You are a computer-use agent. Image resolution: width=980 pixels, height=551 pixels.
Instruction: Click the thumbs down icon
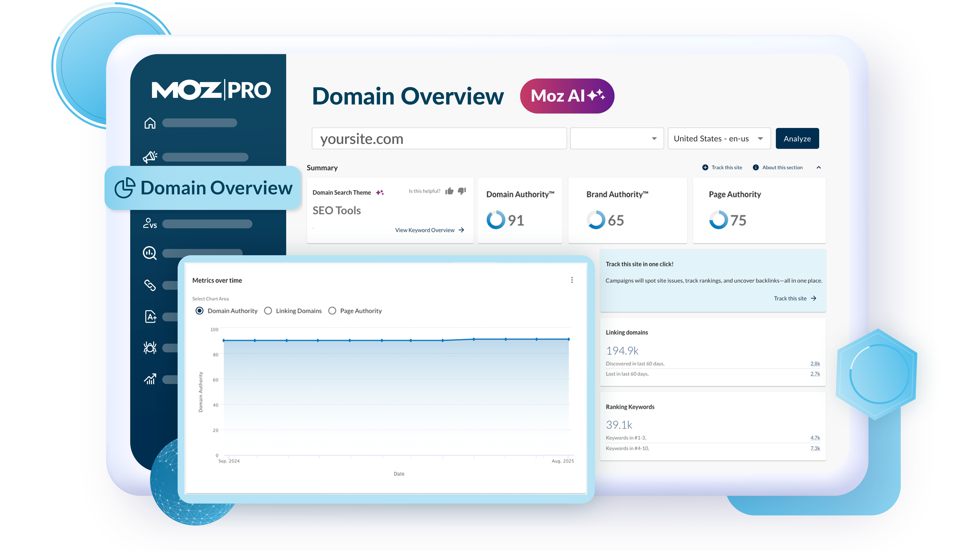click(x=462, y=191)
